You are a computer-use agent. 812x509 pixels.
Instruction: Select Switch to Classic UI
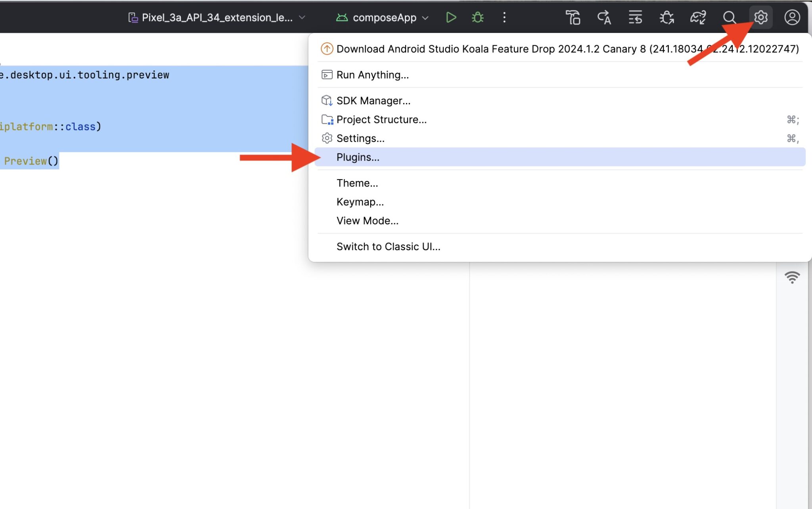click(x=388, y=246)
